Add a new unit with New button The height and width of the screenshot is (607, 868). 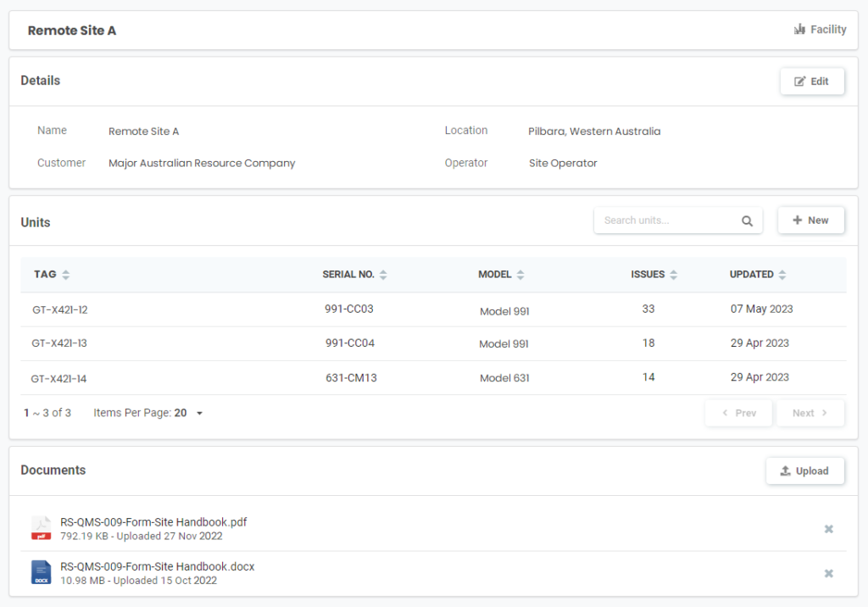810,220
